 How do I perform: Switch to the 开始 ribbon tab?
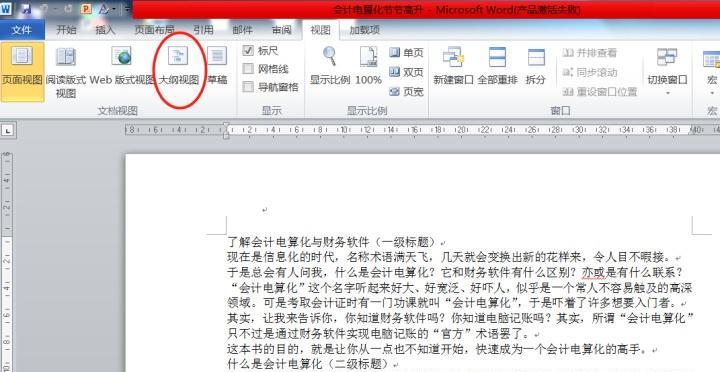point(66,30)
